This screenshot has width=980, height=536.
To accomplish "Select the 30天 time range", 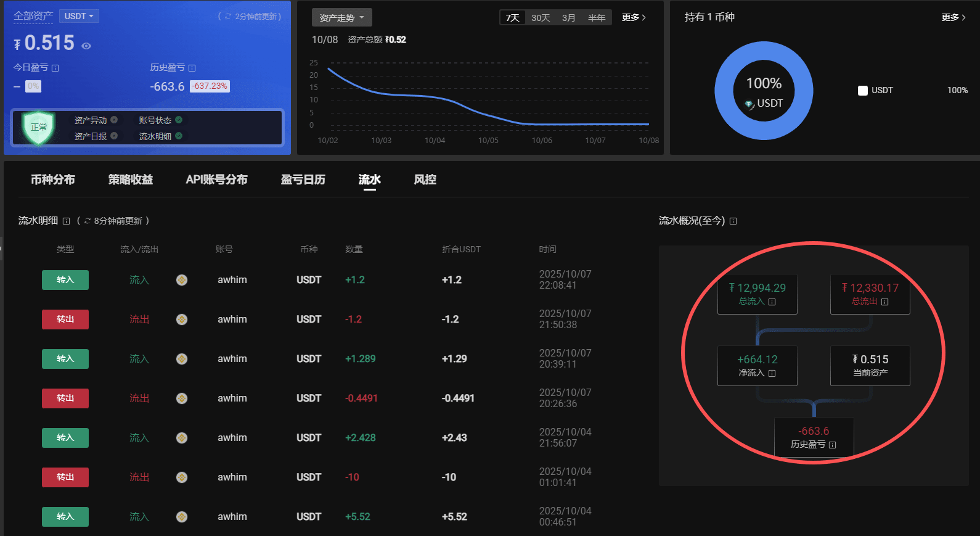I will pyautogui.click(x=541, y=18).
